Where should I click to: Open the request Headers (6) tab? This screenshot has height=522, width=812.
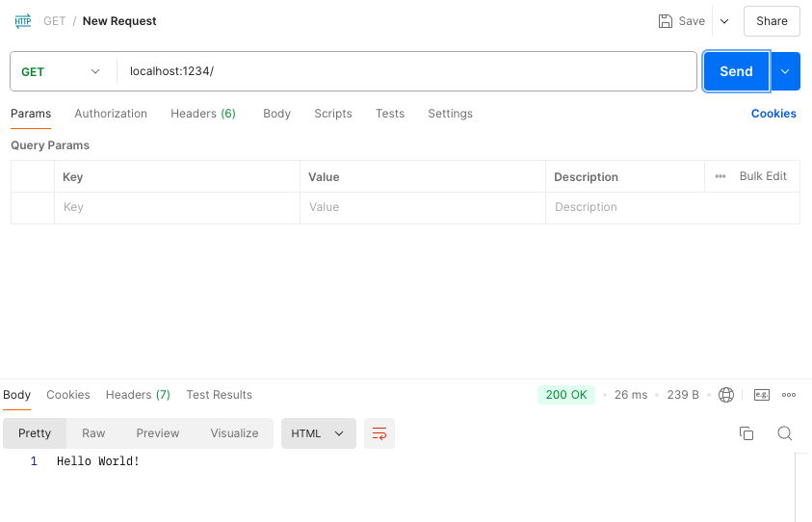(x=203, y=114)
